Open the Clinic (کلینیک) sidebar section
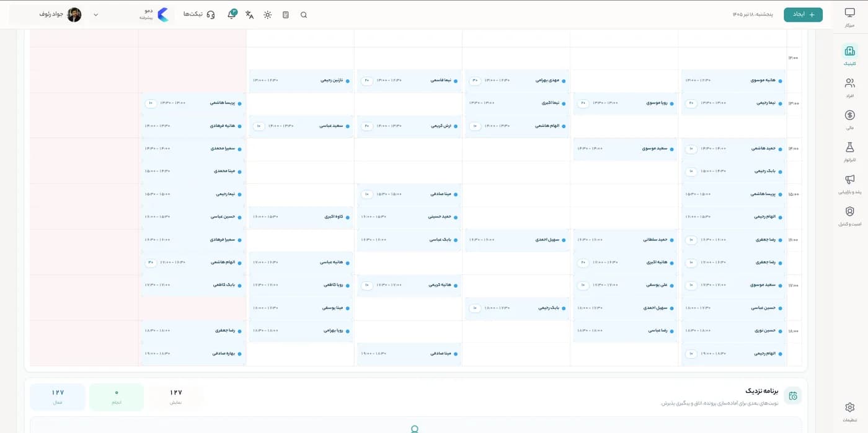The width and height of the screenshot is (868, 433). [849, 55]
